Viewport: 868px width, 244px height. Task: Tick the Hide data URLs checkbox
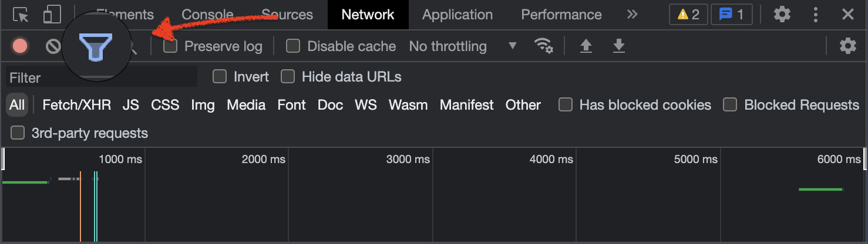click(288, 77)
